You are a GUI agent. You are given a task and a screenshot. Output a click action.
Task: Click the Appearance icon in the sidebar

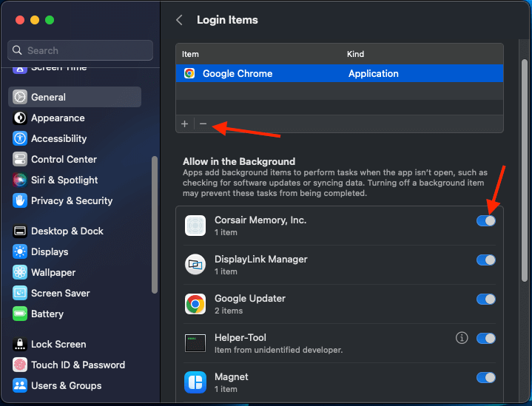(x=20, y=118)
